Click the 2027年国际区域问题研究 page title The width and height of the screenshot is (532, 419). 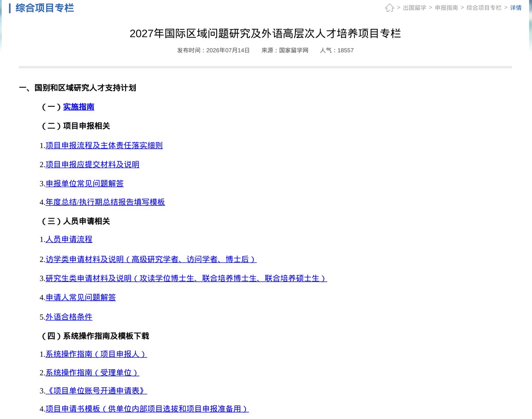tap(265, 34)
